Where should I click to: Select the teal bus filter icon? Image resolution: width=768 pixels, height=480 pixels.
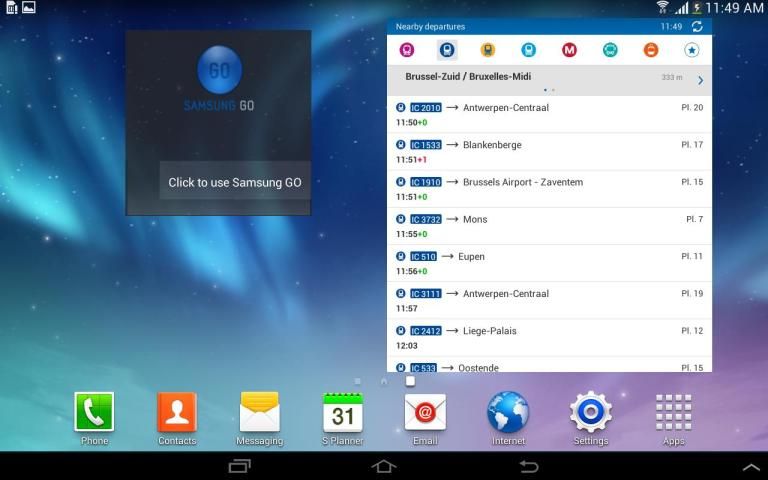click(610, 50)
